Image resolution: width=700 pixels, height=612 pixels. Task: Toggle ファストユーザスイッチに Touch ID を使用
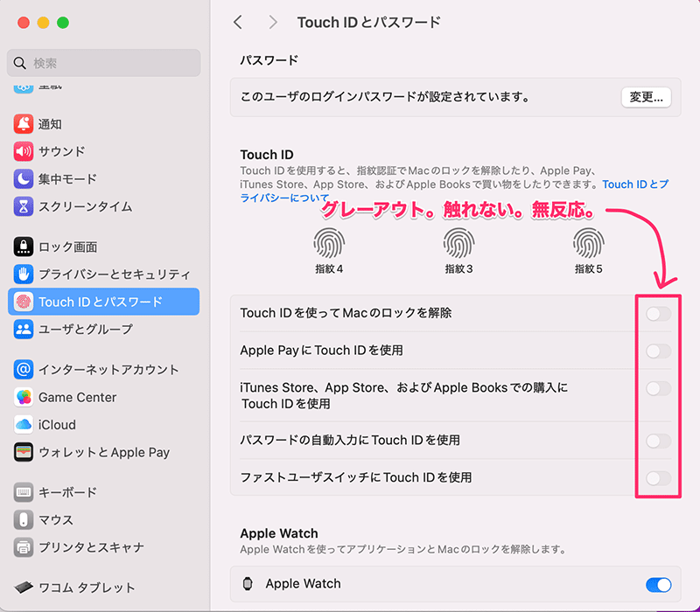[658, 478]
